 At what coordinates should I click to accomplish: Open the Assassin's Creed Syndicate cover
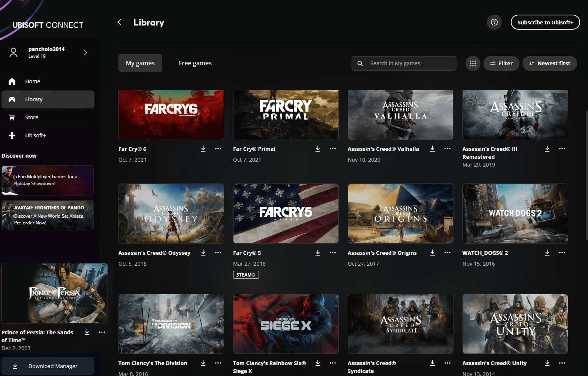[401, 324]
